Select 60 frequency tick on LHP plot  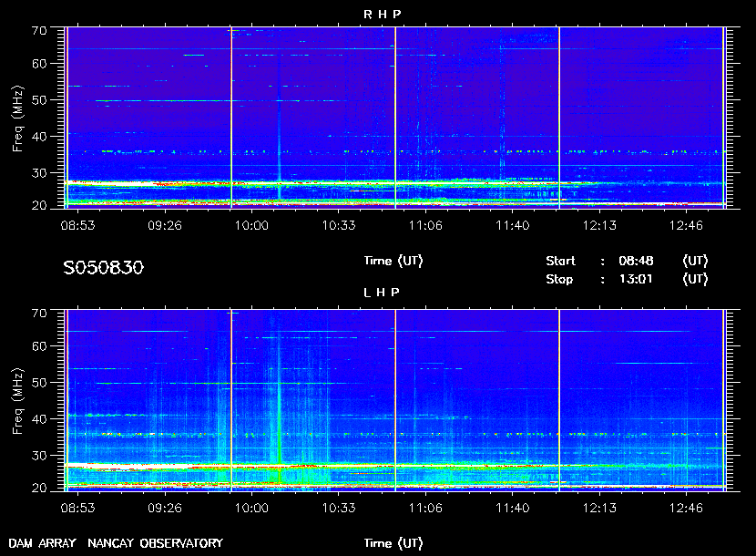[x=39, y=346]
